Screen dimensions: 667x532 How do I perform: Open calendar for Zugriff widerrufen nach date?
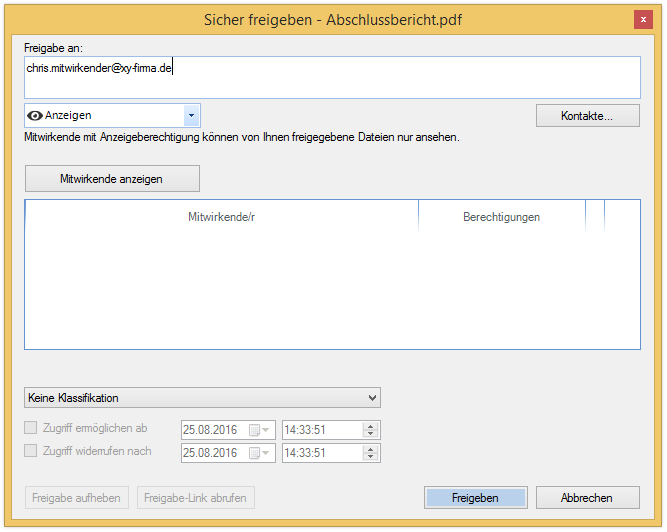(x=259, y=453)
